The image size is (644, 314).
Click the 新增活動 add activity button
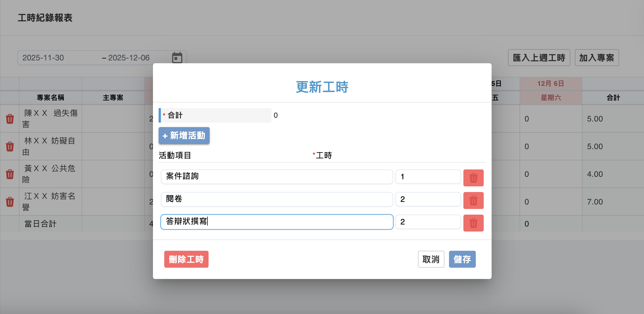[x=184, y=136]
